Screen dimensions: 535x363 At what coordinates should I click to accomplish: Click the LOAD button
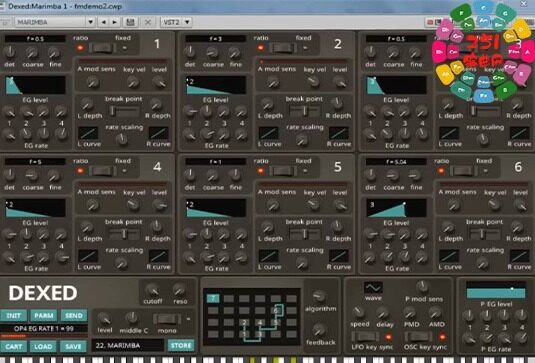pos(43,347)
